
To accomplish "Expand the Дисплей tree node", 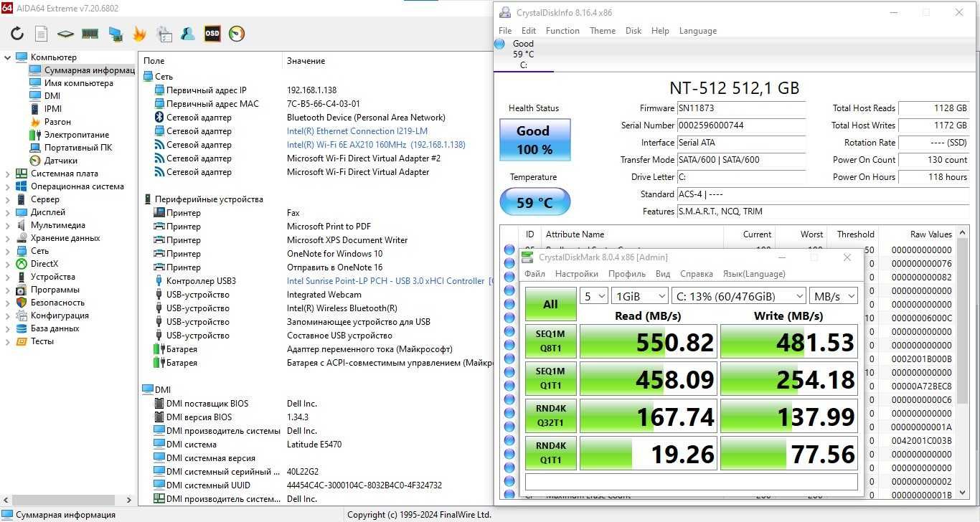I will (x=8, y=212).
